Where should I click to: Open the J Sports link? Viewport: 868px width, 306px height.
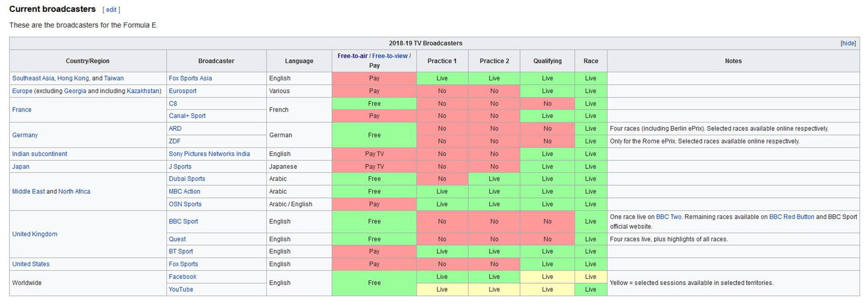pyautogui.click(x=180, y=167)
